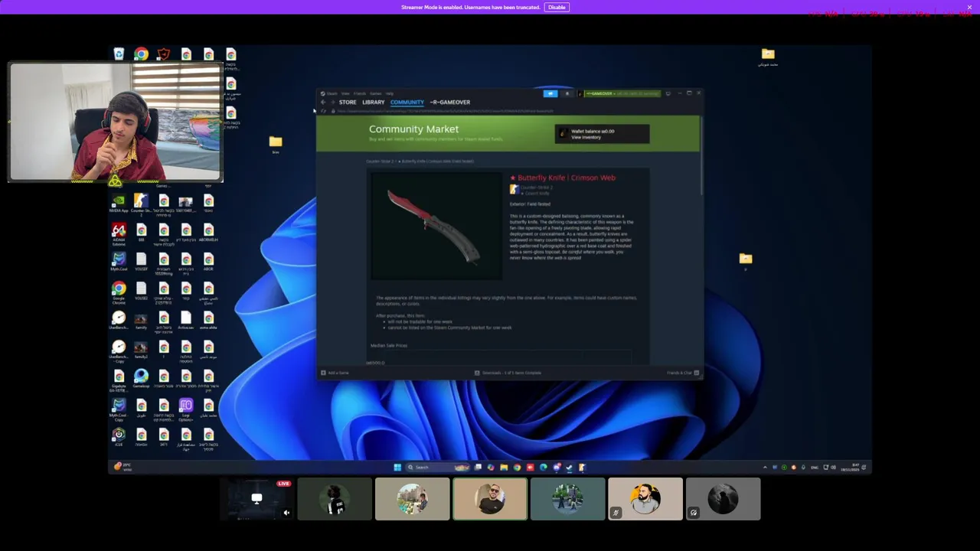Viewport: 980px width, 551px height.
Task: Select the folder near desktop center-left
Action: [x=276, y=143]
